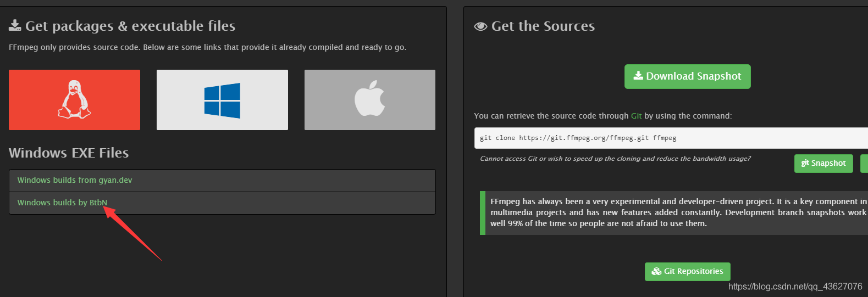The width and height of the screenshot is (868, 297).
Task: Click the Get the Sources heading
Action: click(534, 26)
